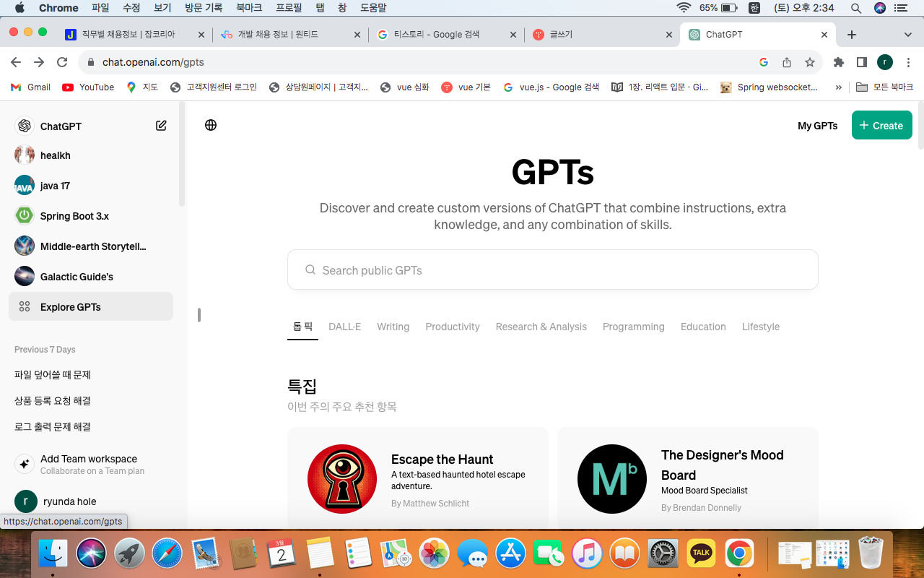Open the 지도 bookmark

coord(142,87)
